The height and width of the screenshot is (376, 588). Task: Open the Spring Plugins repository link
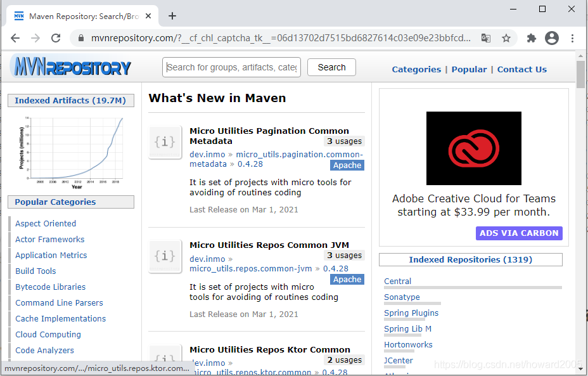pos(411,313)
